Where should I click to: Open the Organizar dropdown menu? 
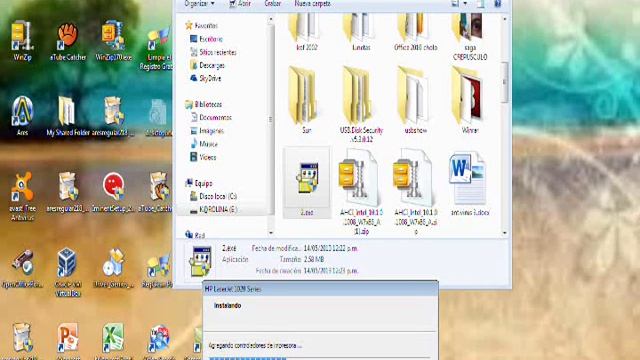tap(199, 4)
